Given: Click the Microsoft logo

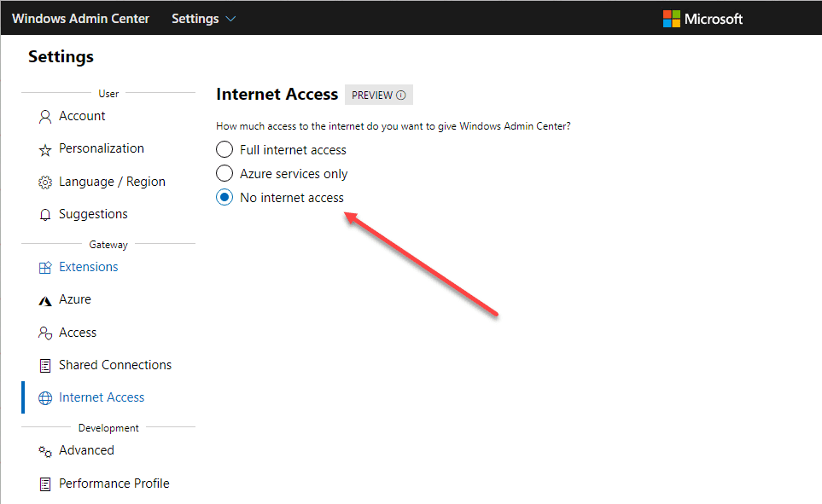Looking at the screenshot, I should click(x=702, y=19).
